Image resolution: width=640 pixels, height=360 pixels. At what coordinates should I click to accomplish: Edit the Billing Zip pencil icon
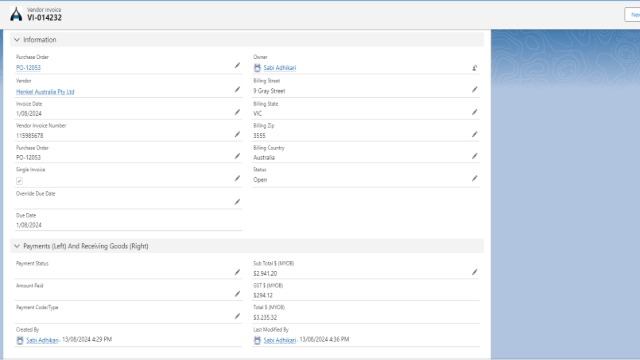point(474,134)
